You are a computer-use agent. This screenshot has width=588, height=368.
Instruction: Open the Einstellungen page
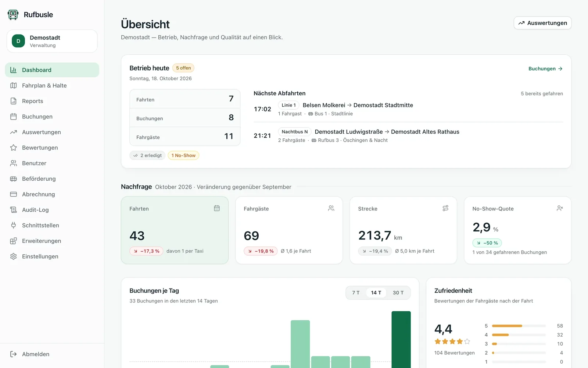52,256
